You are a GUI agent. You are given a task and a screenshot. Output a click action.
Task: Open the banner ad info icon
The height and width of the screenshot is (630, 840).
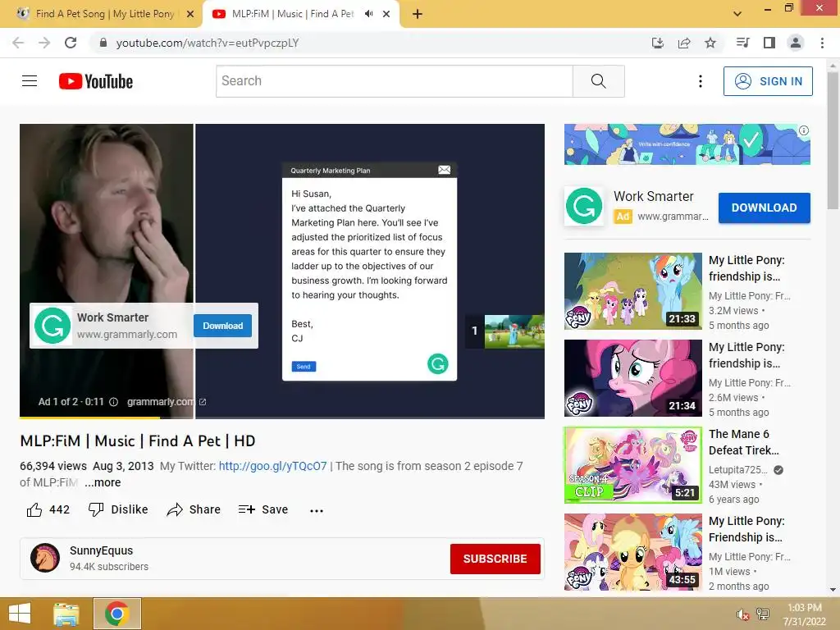pos(804,130)
